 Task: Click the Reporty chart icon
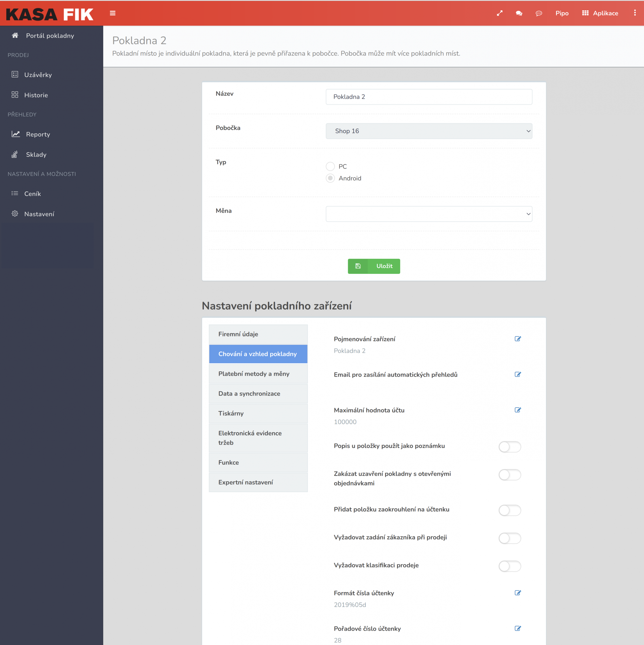click(x=16, y=134)
